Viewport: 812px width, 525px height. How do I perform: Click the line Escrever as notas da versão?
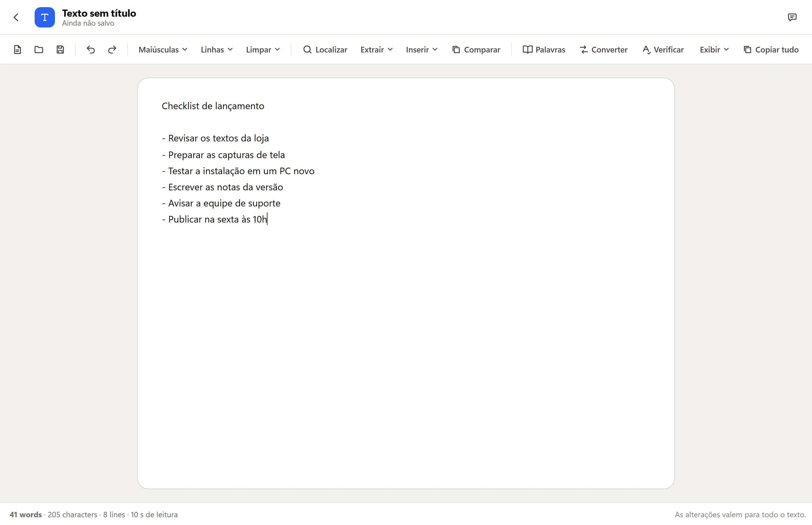[x=222, y=187]
